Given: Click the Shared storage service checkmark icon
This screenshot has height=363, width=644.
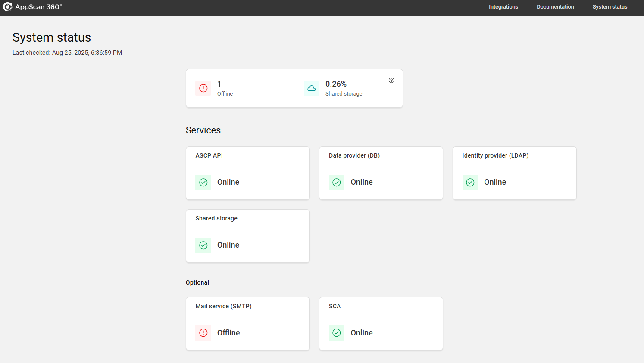Looking at the screenshot, I should (203, 245).
